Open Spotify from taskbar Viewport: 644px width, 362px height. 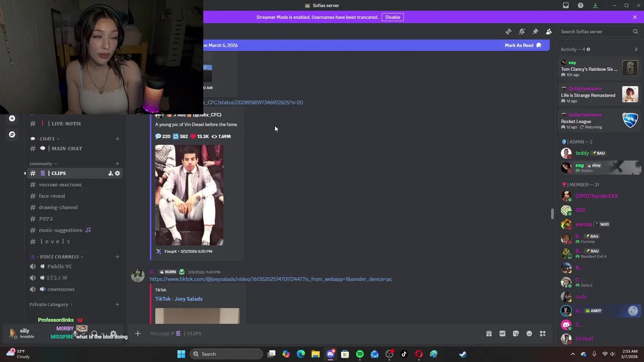[x=360, y=354]
